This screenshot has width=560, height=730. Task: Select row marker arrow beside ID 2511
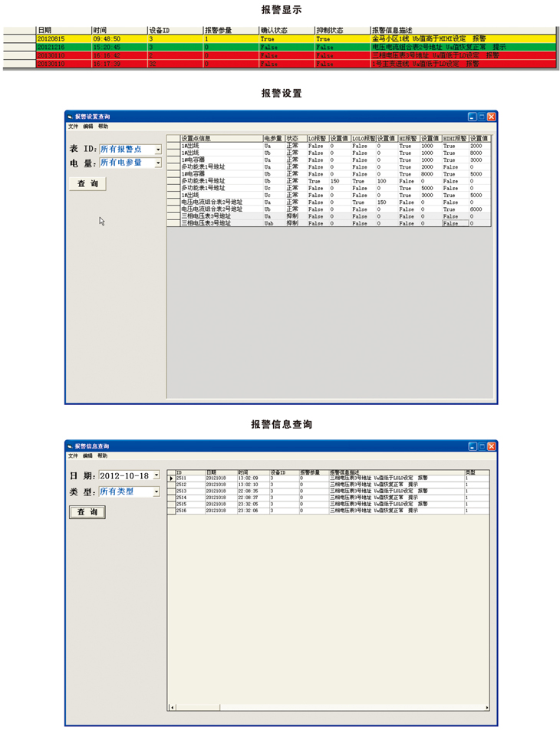click(171, 478)
